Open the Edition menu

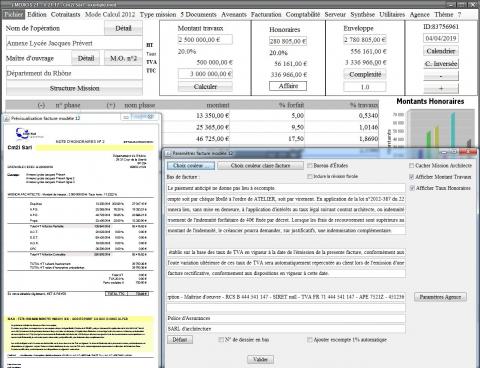(x=37, y=14)
